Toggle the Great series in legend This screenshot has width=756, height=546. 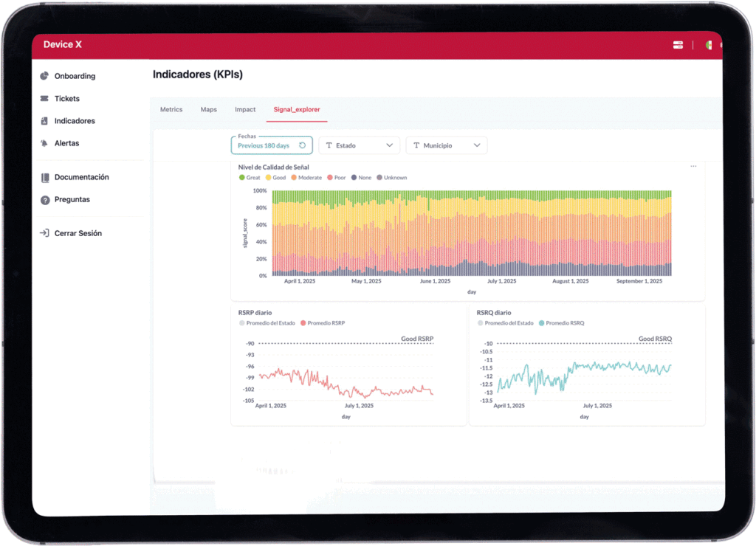(x=242, y=178)
